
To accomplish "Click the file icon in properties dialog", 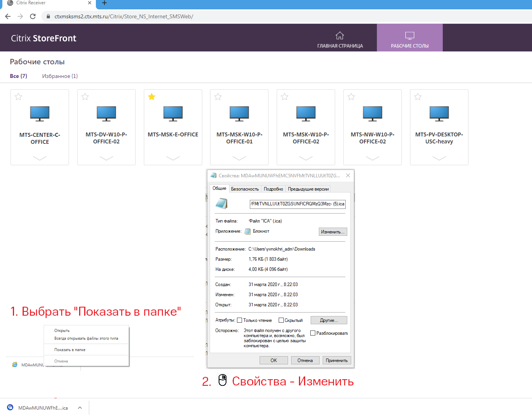I will (221, 203).
